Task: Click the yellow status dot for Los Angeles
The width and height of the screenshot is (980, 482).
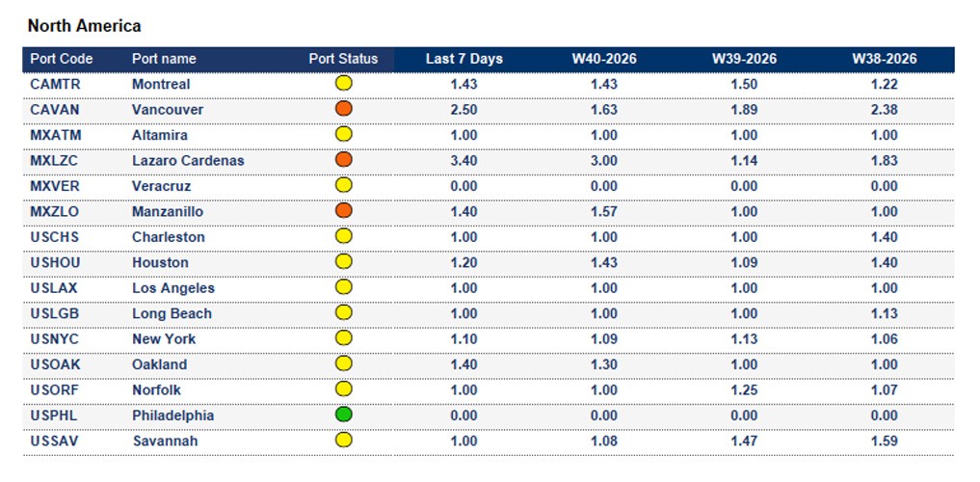Action: 344,287
